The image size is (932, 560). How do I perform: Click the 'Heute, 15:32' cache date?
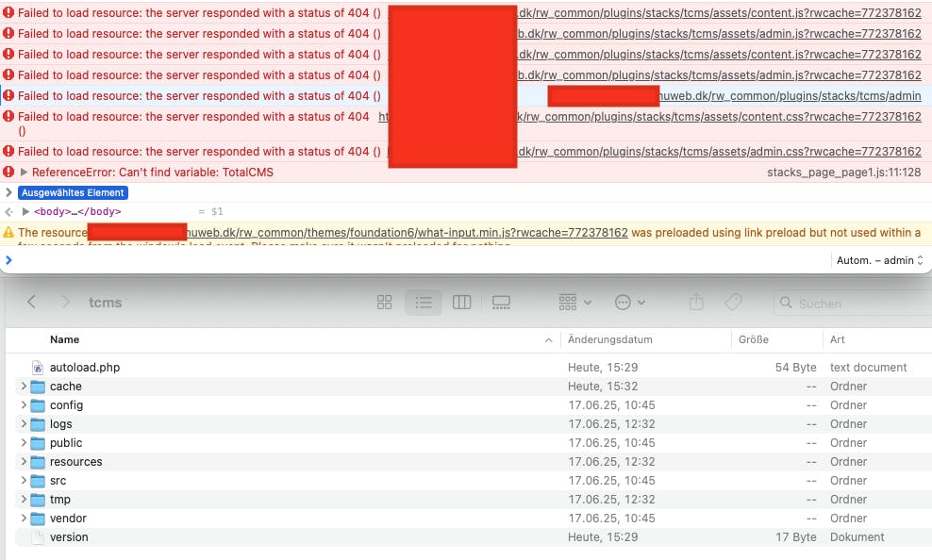[603, 387]
